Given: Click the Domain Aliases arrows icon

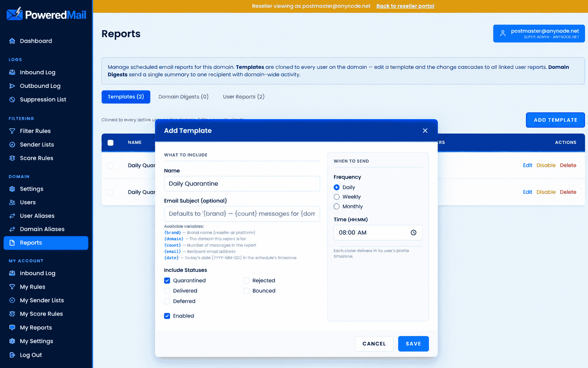Looking at the screenshot, I should [12, 229].
